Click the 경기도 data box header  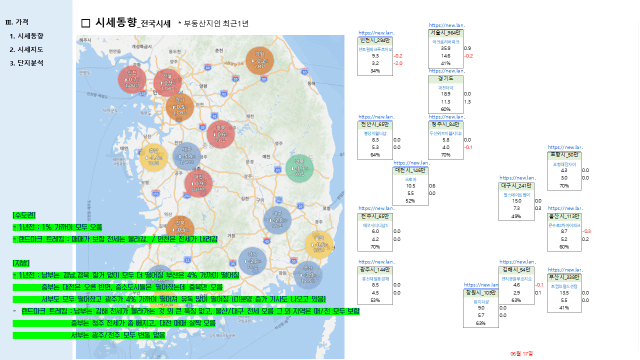click(446, 78)
